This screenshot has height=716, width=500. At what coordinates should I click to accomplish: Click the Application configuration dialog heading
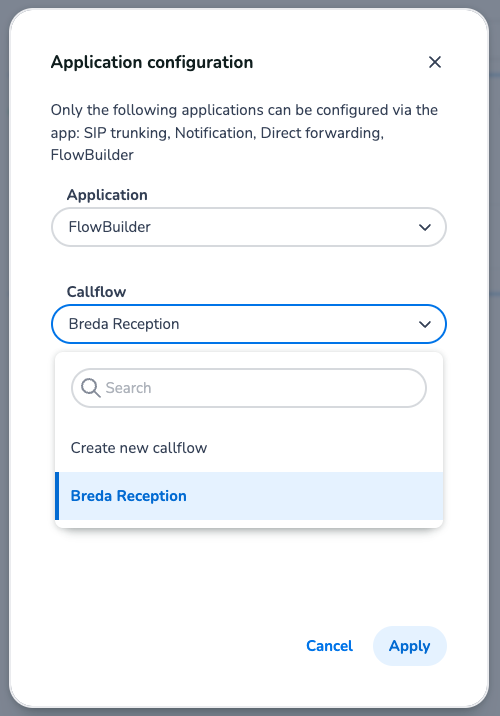click(x=152, y=62)
